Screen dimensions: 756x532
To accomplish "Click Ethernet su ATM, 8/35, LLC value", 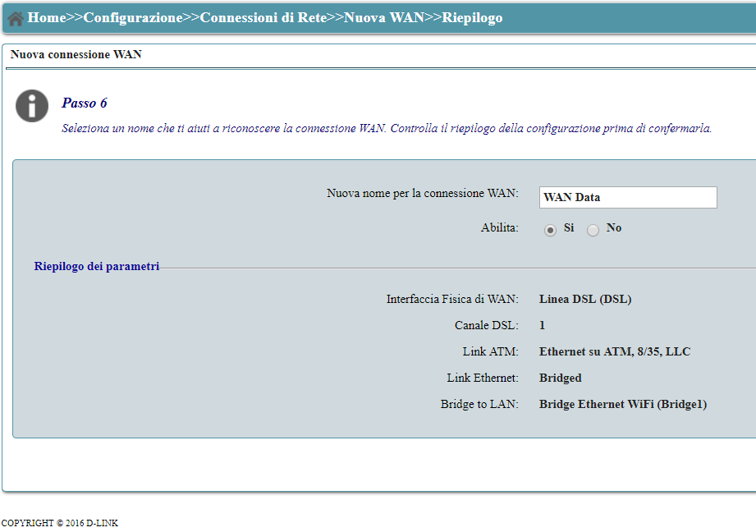I will (615, 351).
